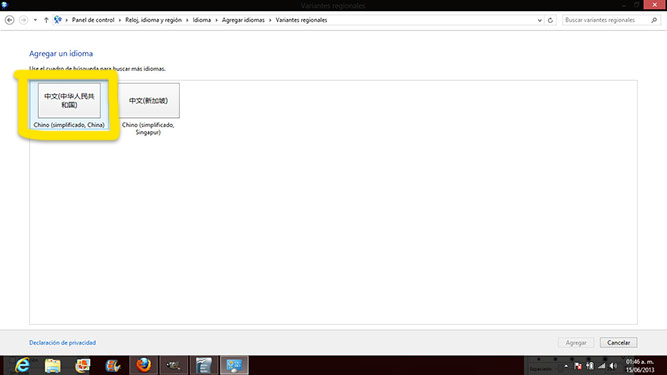Click the volume speaker tray icon
The height and width of the screenshot is (375, 667).
(x=613, y=366)
